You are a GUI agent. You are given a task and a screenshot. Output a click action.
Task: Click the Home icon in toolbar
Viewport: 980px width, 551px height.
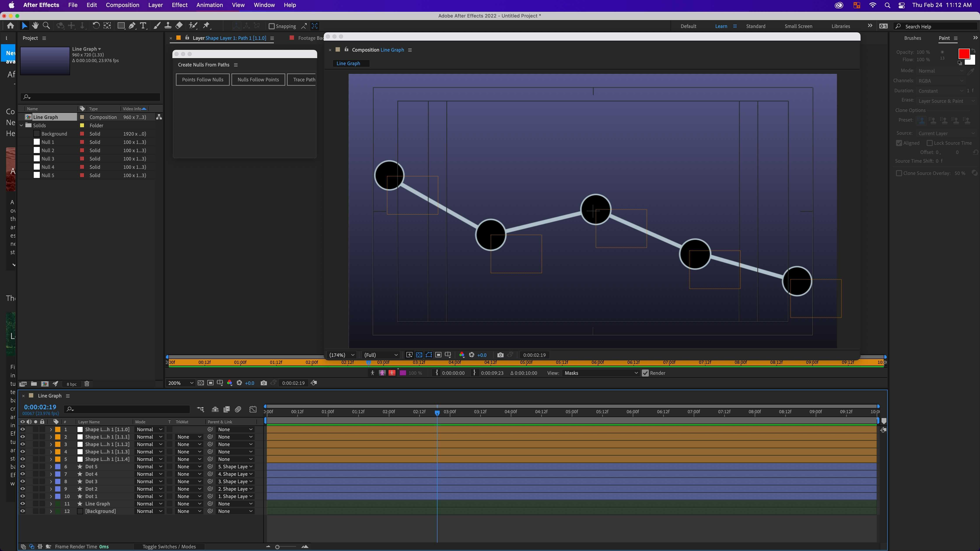coord(10,26)
